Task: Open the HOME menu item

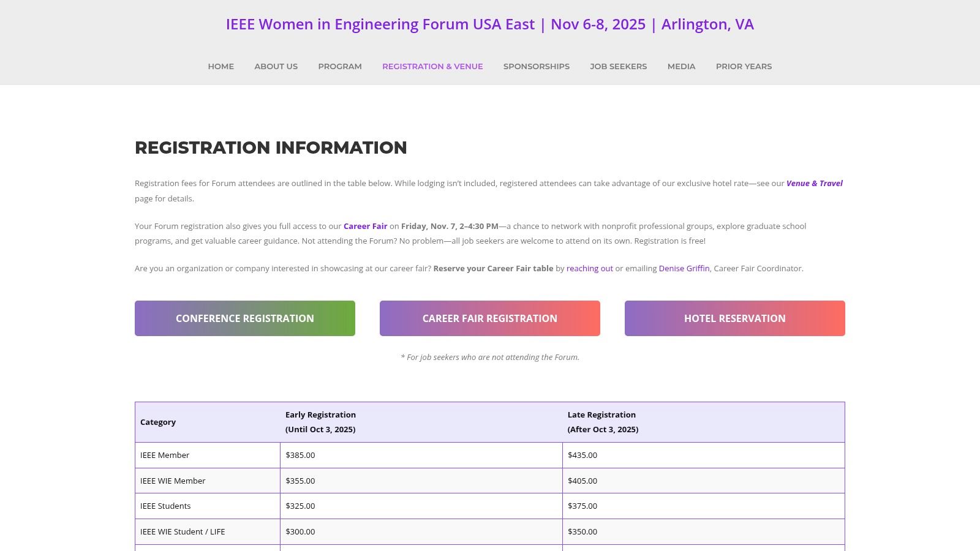Action: point(221,66)
